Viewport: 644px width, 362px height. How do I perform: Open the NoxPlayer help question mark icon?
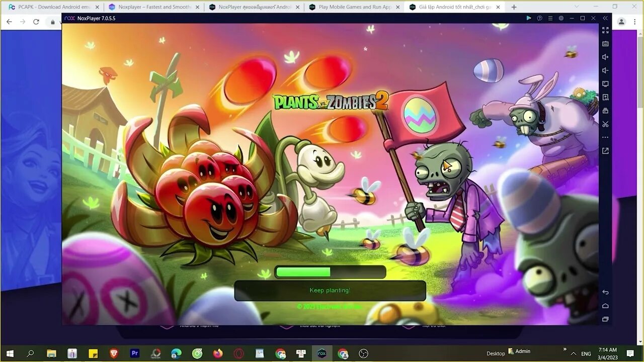[539, 18]
